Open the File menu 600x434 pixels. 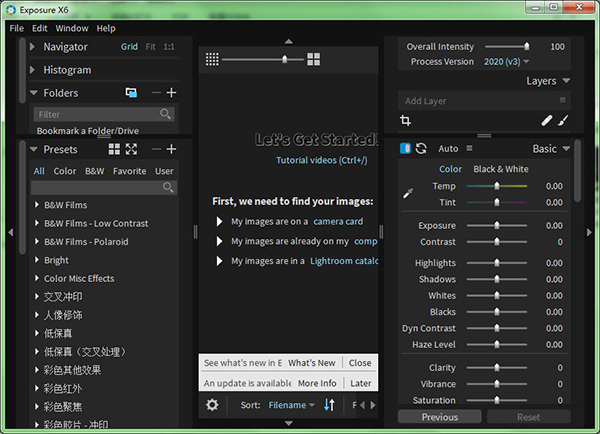pyautogui.click(x=16, y=28)
